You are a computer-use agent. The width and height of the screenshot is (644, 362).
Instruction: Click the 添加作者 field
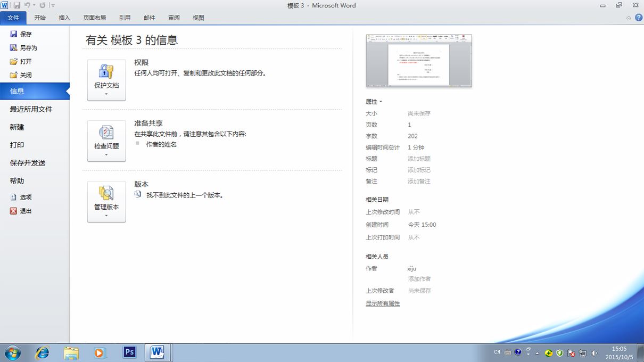(419, 279)
